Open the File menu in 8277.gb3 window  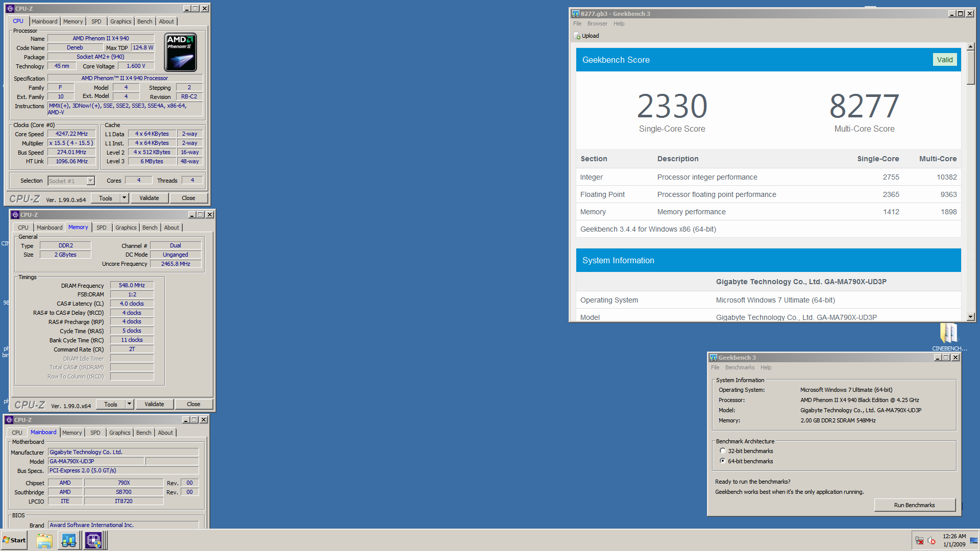[577, 23]
